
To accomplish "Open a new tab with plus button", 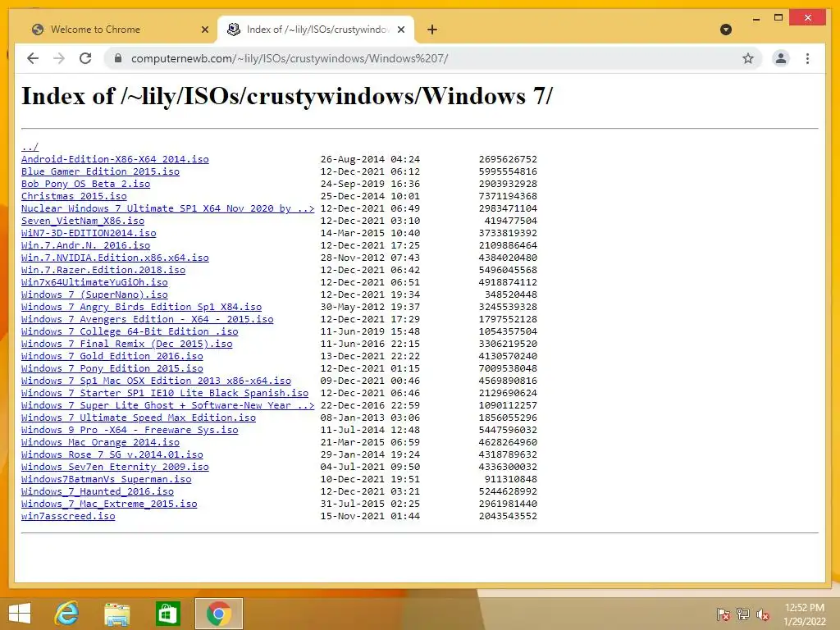I will coord(432,30).
